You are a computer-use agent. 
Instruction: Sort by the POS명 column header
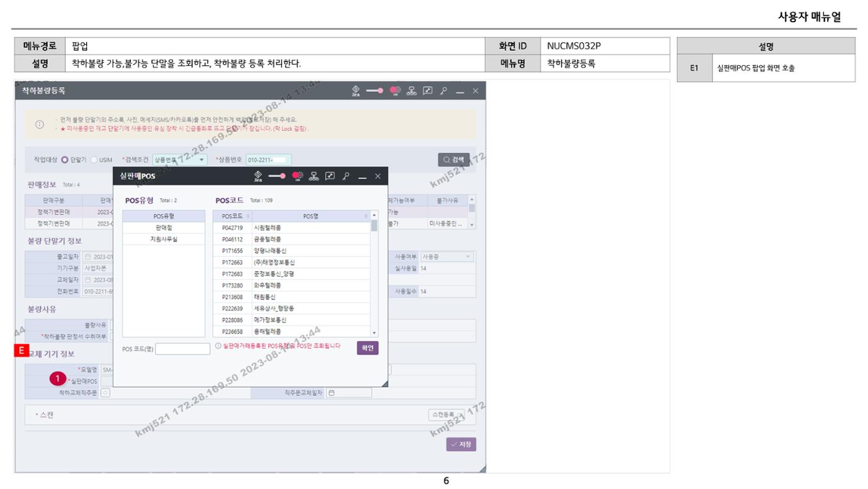[311, 216]
